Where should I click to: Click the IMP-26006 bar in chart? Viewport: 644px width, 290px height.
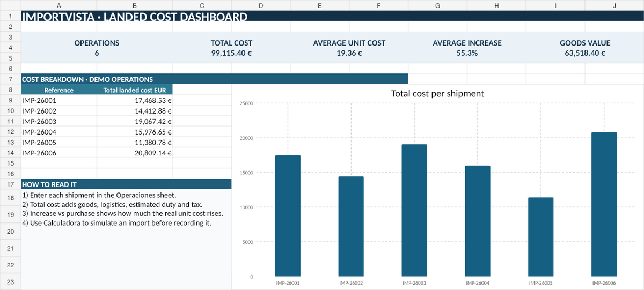pyautogui.click(x=604, y=204)
